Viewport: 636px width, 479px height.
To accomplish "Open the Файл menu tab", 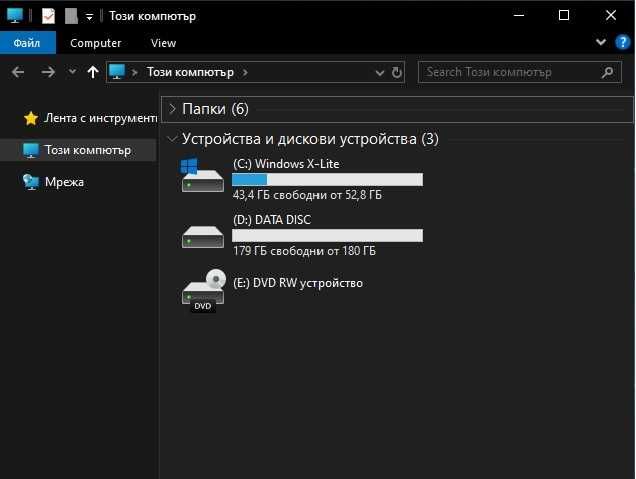I will [27, 43].
